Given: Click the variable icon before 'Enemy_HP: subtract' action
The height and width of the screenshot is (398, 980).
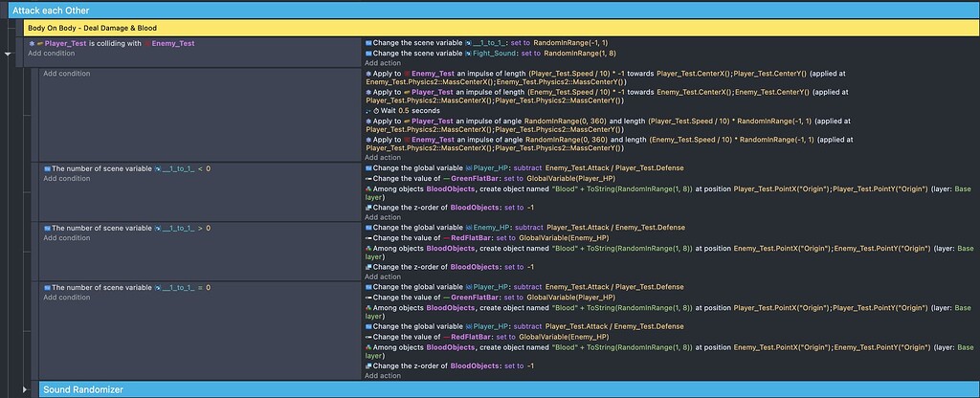Looking at the screenshot, I should (x=368, y=228).
